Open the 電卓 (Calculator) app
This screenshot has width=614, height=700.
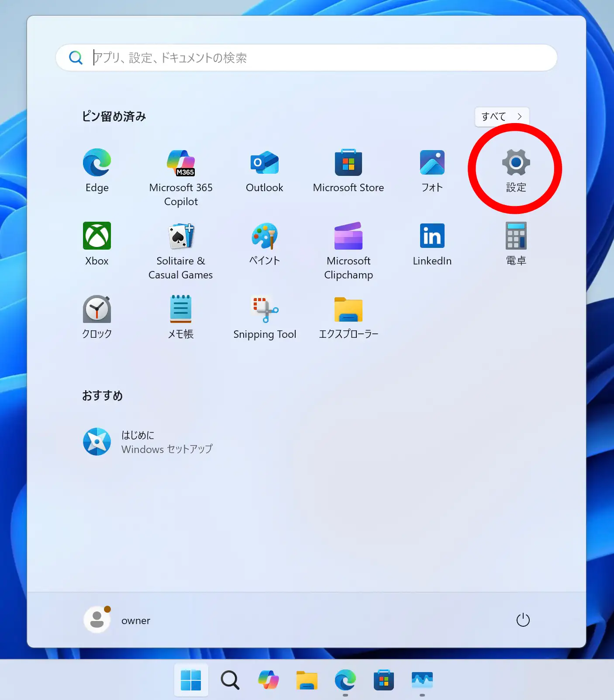coord(516,244)
